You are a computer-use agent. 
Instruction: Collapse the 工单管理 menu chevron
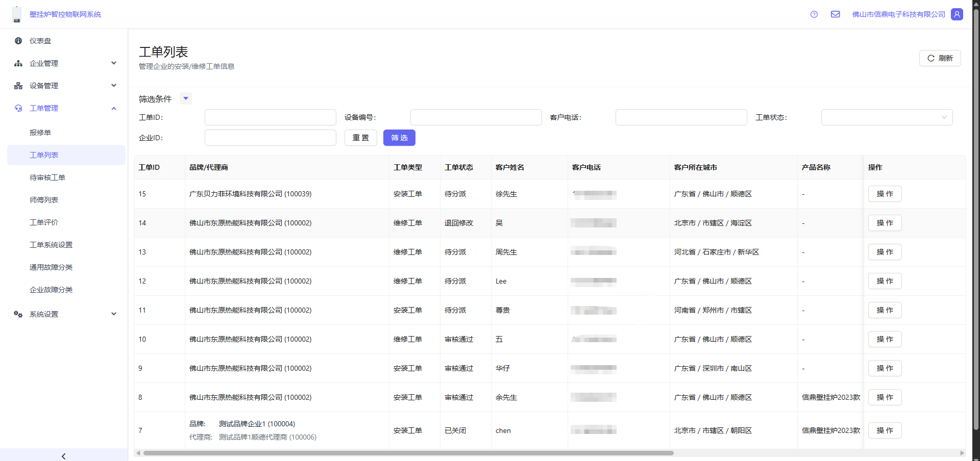click(114, 108)
